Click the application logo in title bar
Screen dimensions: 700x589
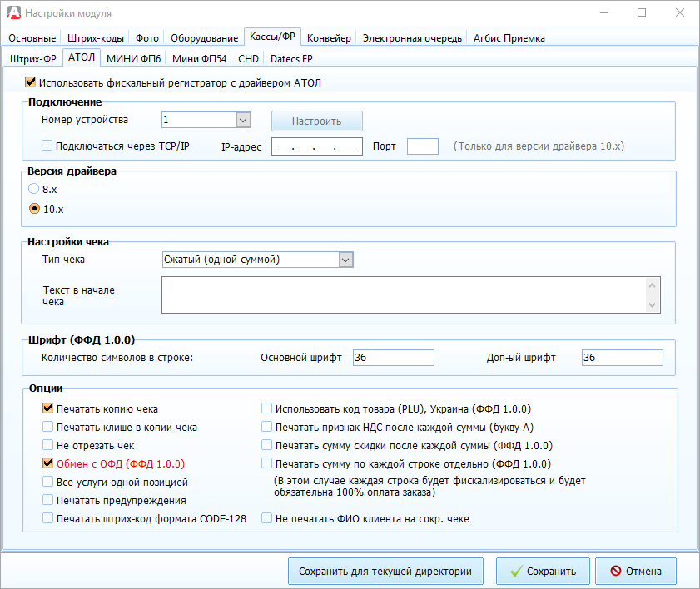12,13
